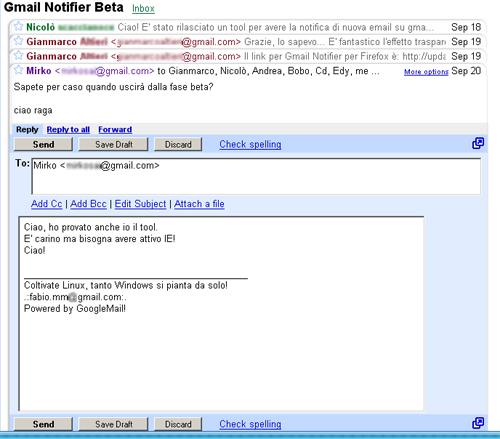Expand Gianmarco's Sep 19 "Grazie" message
The image size is (500, 439).
(x=247, y=42)
